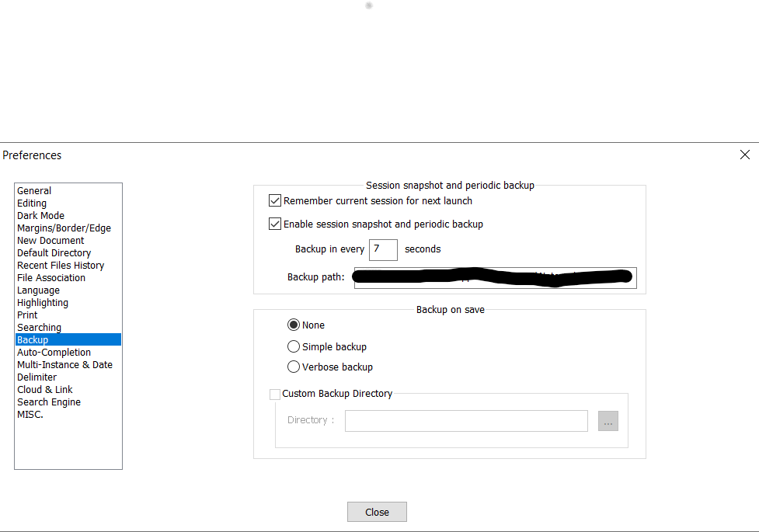Uncheck Remember current session for next launch
759x532 pixels.
(274, 200)
